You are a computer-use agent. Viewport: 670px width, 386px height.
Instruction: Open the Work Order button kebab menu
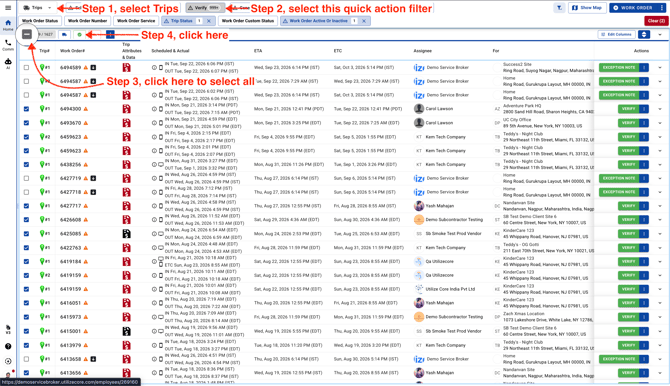662,8
